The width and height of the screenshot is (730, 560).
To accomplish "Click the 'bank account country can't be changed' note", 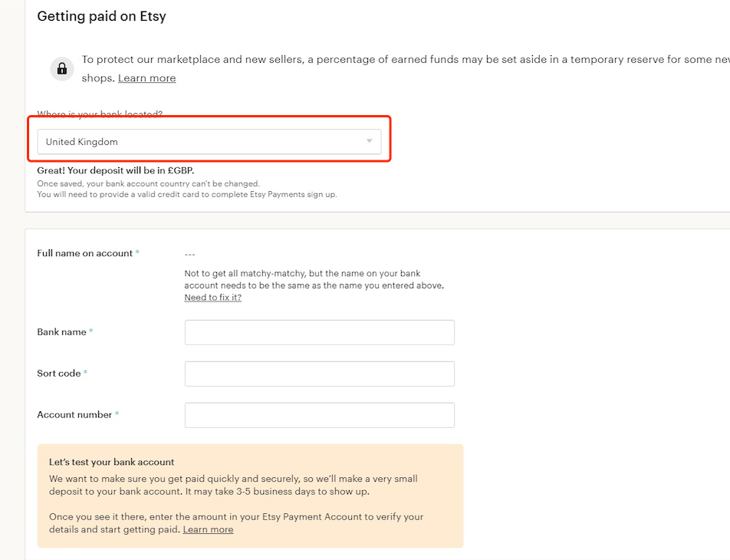I will (148, 184).
